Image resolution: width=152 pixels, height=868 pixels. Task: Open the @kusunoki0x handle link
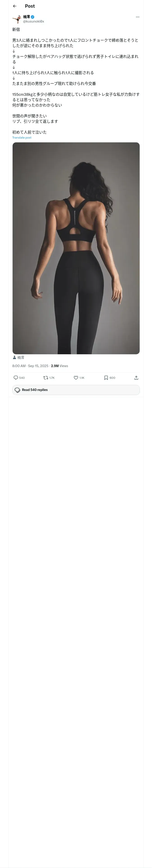point(33,21)
